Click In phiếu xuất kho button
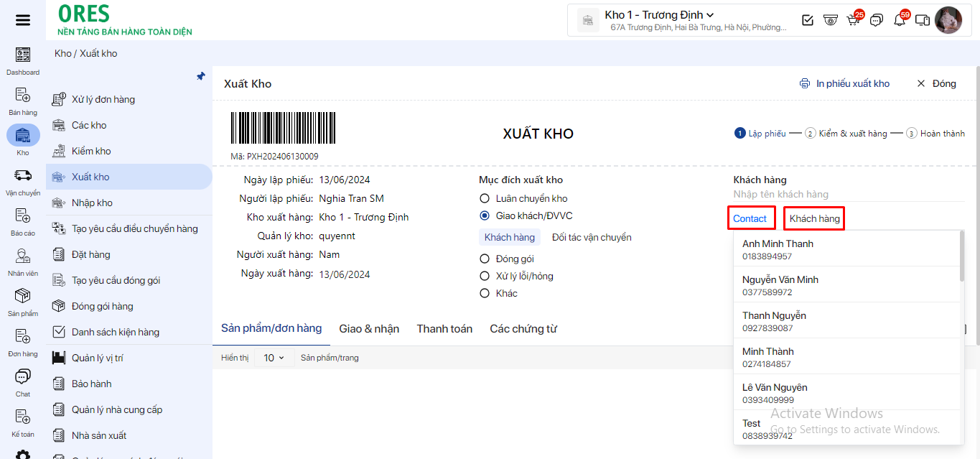This screenshot has width=980, height=459. (x=845, y=83)
